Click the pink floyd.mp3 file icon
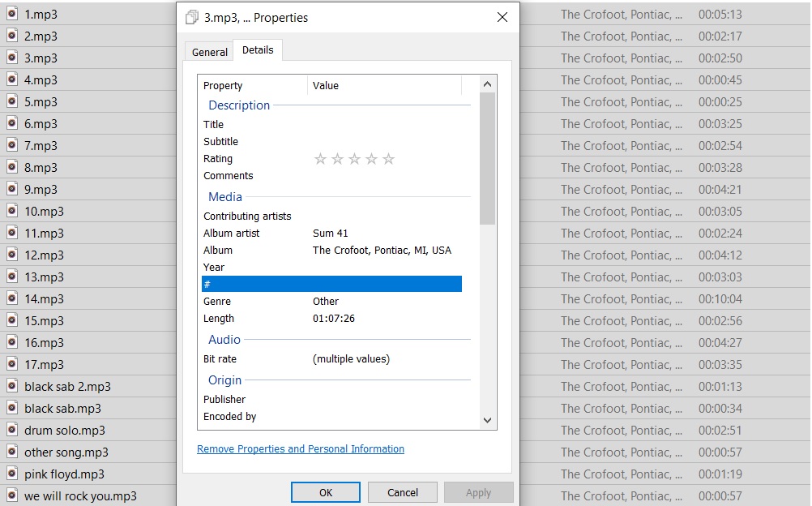 point(12,474)
